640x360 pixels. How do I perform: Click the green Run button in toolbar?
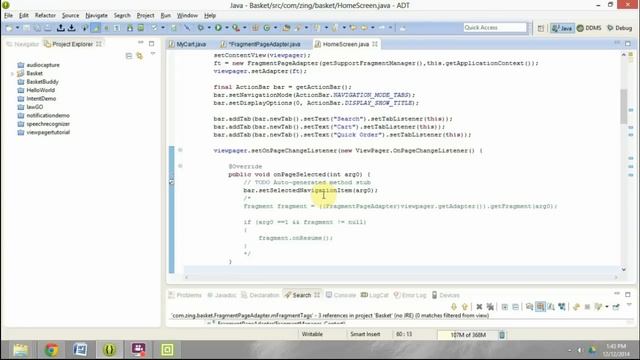pyautogui.click(x=218, y=28)
